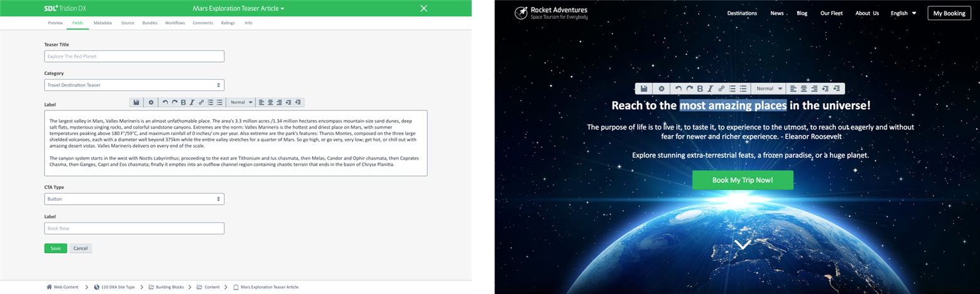
Task: Toggle bold in Rocket Adventures inline toolbar
Action: tap(700, 89)
